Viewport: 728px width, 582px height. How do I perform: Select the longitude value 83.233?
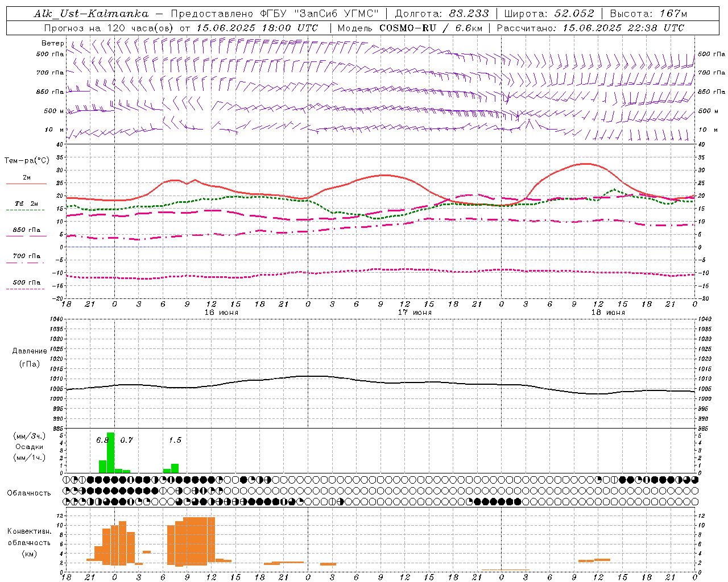point(469,14)
